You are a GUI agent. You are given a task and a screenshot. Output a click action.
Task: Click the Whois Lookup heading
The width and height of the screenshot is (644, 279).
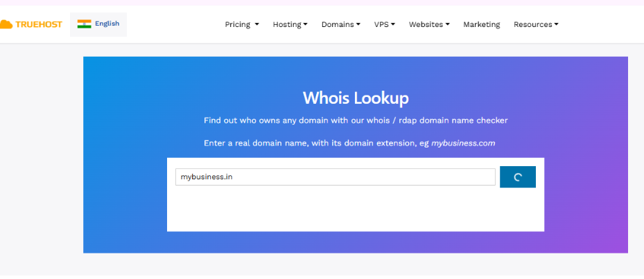(x=356, y=98)
